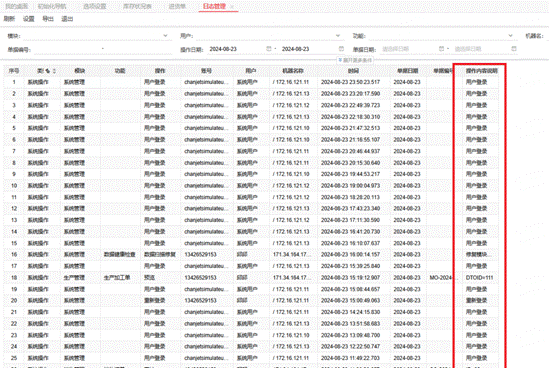Expand the 模块 dropdown
Screen dimensions: 549x368
pos(165,36)
